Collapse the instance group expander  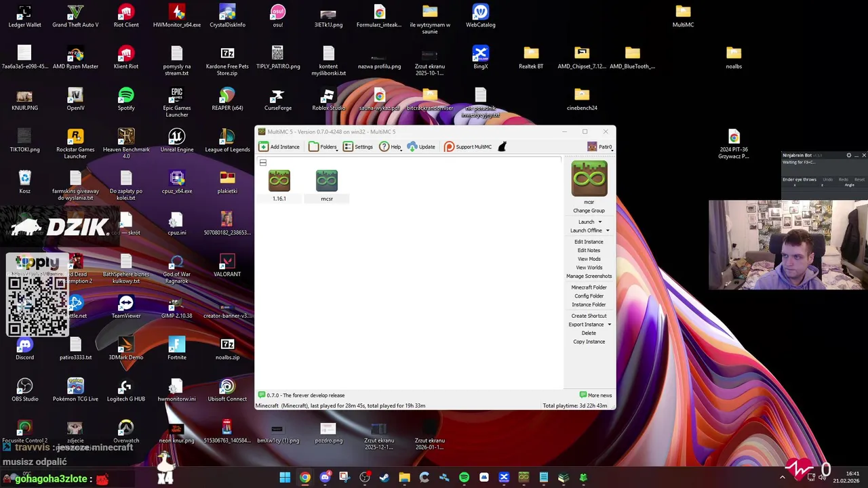pyautogui.click(x=263, y=163)
